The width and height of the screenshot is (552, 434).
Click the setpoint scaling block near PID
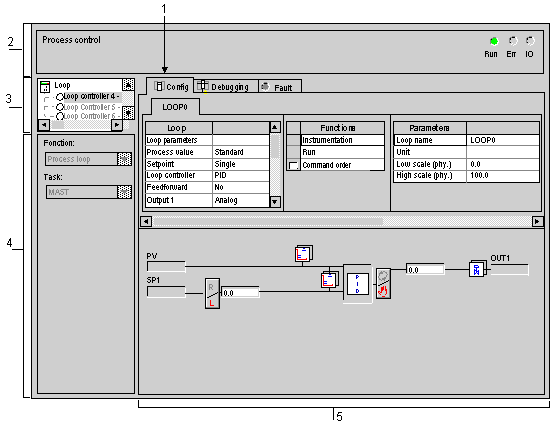click(330, 279)
